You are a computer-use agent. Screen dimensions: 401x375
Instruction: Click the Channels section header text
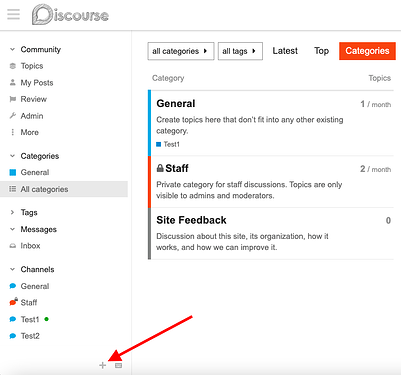click(37, 269)
